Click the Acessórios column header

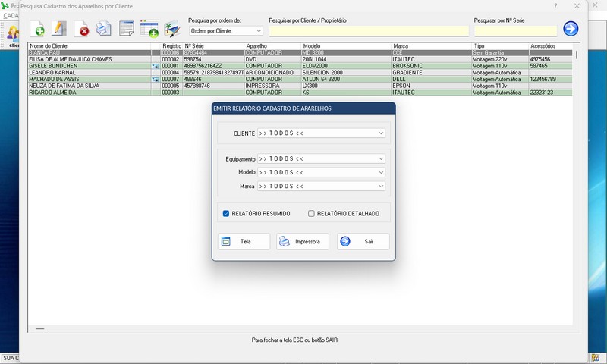tap(551, 46)
